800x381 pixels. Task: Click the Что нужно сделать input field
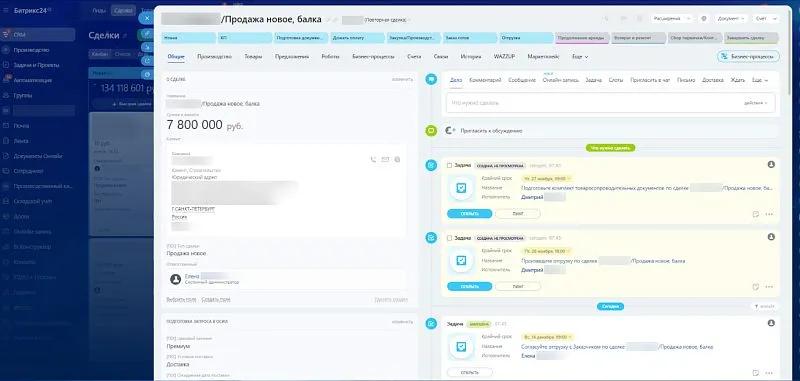tap(610, 103)
